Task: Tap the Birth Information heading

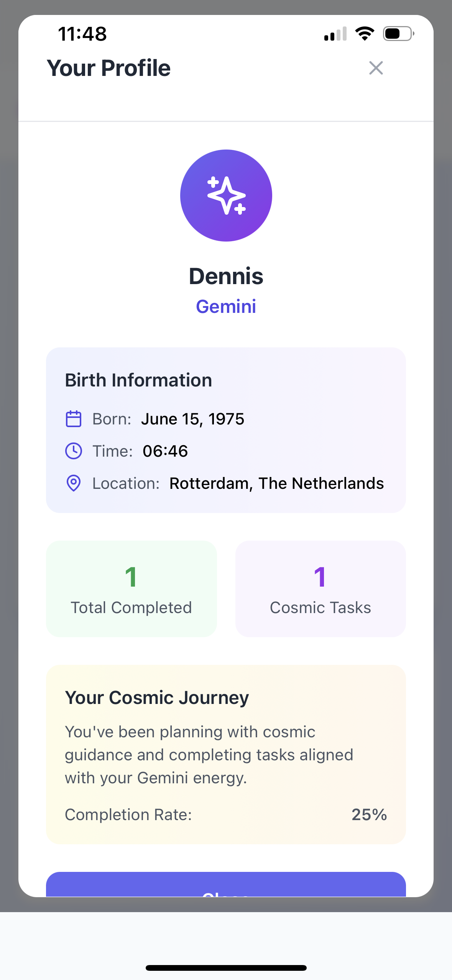Action: [x=138, y=380]
